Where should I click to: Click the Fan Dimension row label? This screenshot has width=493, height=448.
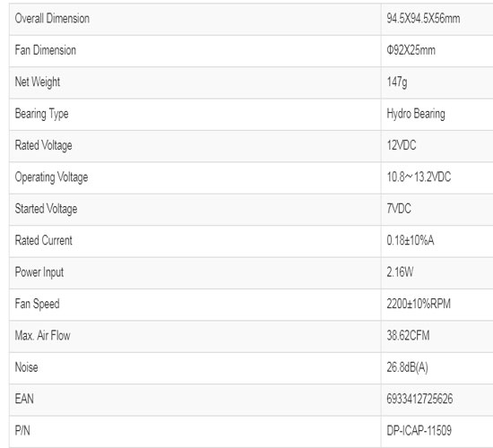(46, 50)
